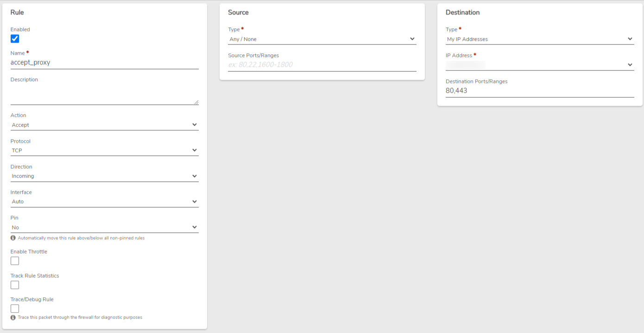Open the Action dropdown showing Accept
Viewport: 644px width, 333px height.
(x=105, y=125)
